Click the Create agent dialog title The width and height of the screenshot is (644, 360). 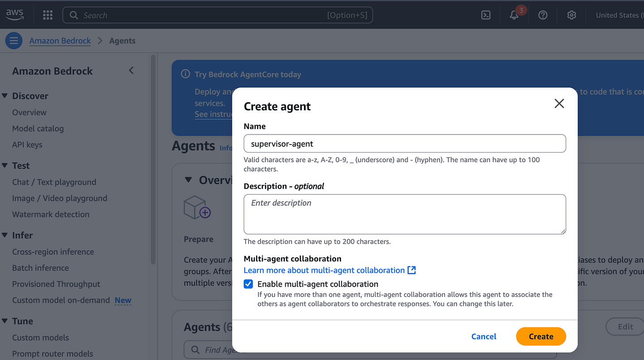(x=277, y=107)
